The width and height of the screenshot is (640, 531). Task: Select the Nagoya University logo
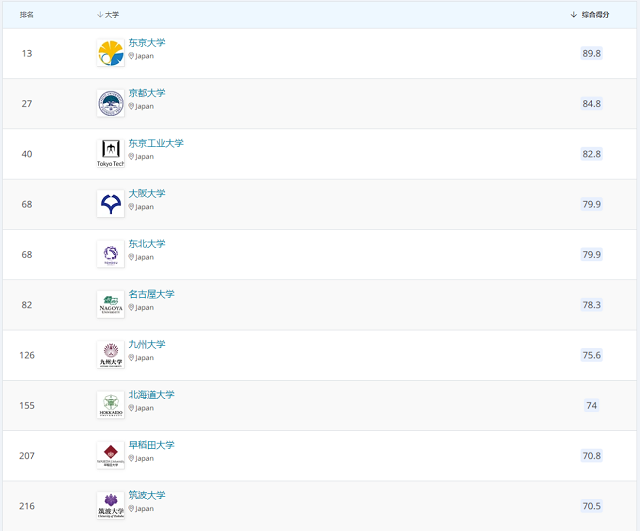click(111, 304)
